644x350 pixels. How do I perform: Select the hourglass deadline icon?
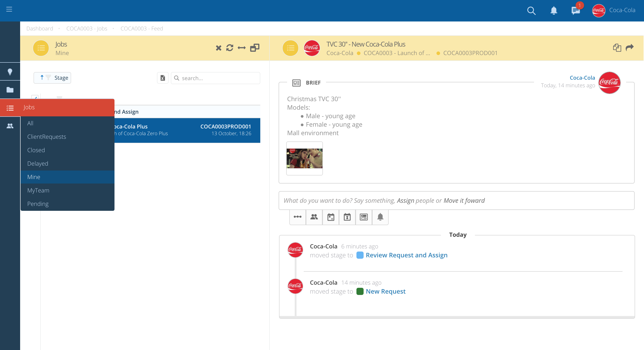click(x=347, y=217)
